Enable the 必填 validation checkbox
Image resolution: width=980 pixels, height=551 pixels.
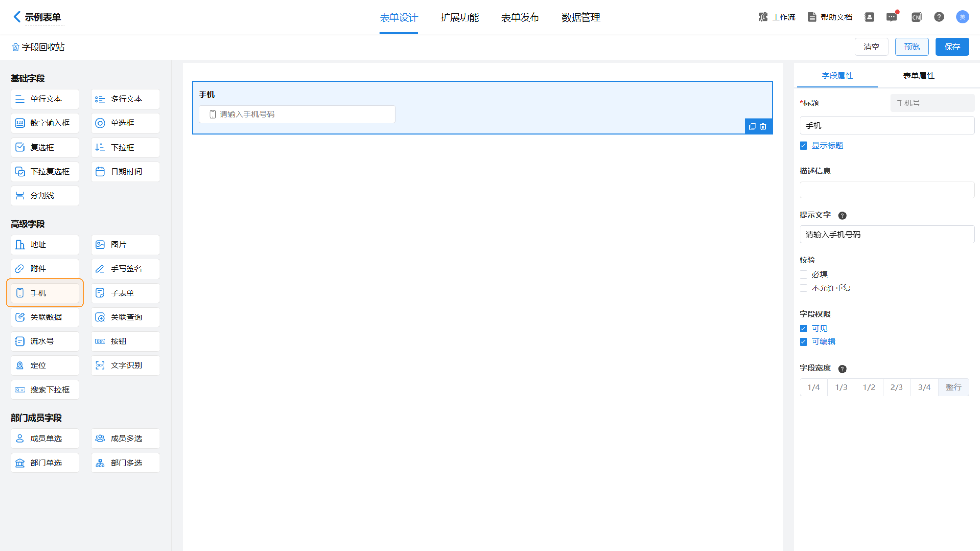tap(803, 274)
